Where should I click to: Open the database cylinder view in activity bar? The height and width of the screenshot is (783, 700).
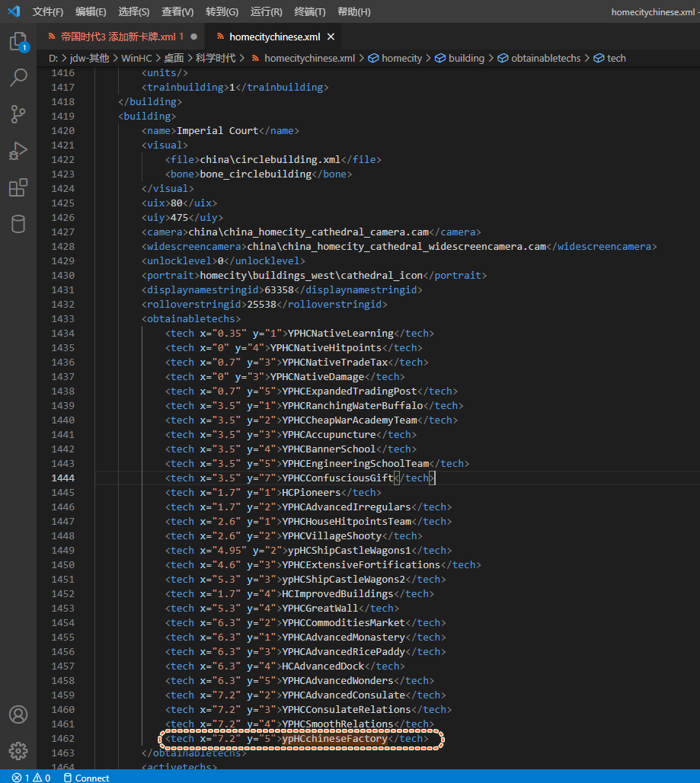click(x=18, y=224)
